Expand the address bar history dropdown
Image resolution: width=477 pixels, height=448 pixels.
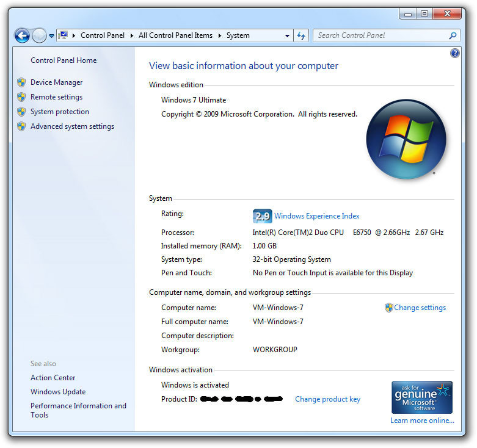[287, 36]
